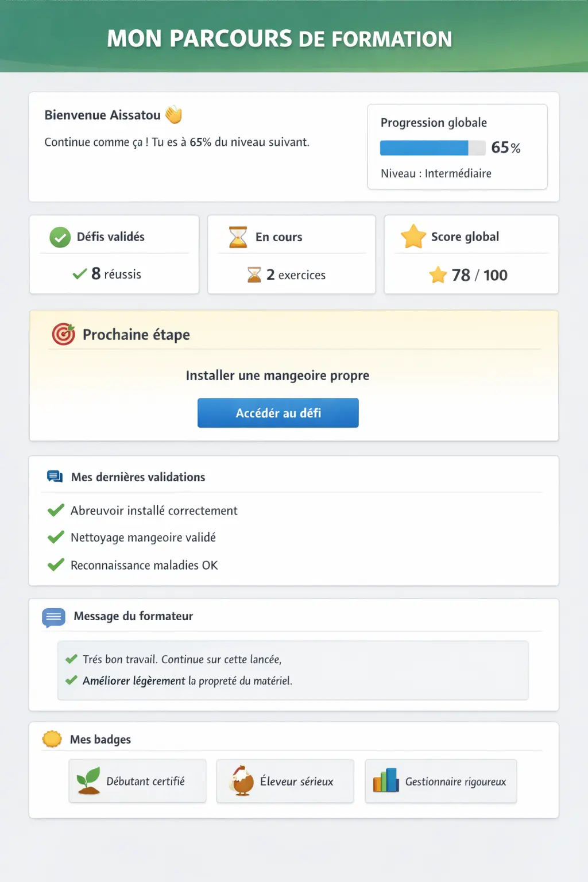Click the green checkmark circle icon for Défis validés
588x882 pixels.
click(x=60, y=237)
